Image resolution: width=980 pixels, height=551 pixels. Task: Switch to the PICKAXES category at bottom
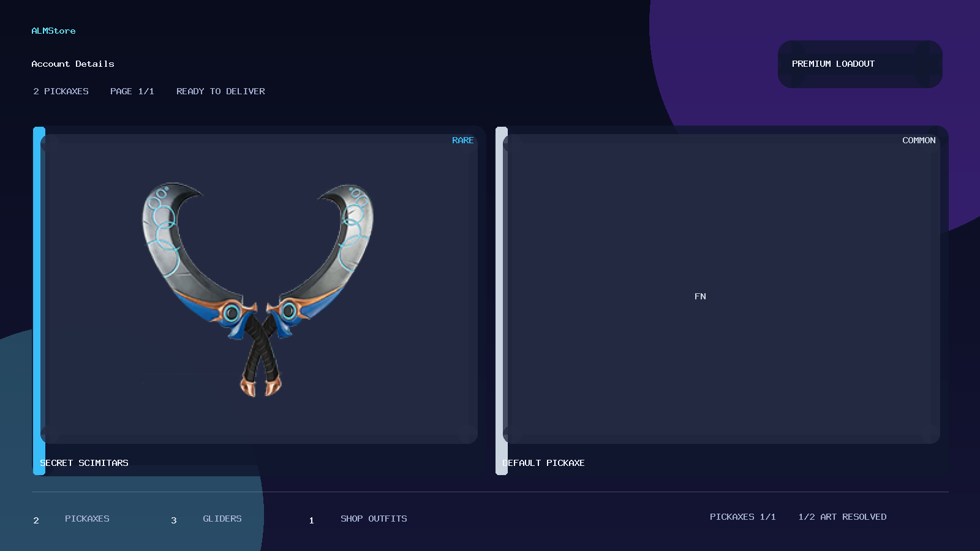(x=87, y=519)
